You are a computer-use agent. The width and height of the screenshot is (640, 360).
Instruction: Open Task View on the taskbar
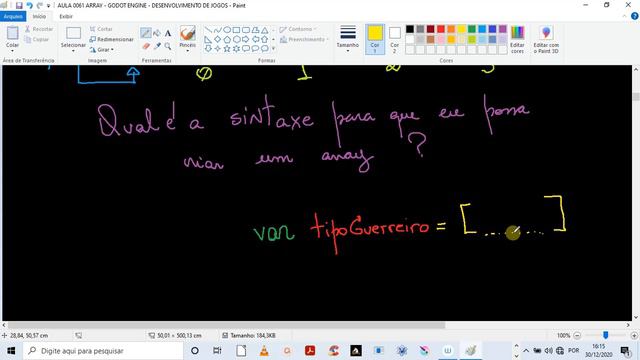click(x=217, y=351)
